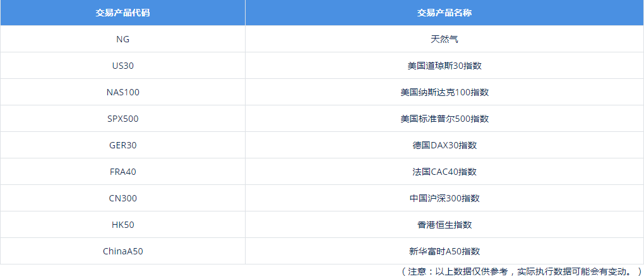Viewport: 644px width, 279px height.
Task: Select the 中国沪深300指数 cell
Action: pos(444,198)
